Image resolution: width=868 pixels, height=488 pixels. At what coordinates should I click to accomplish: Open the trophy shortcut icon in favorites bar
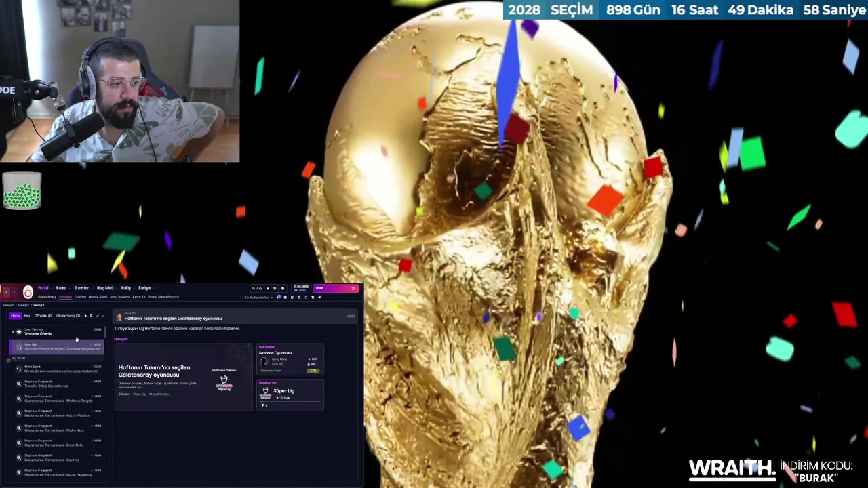313,298
